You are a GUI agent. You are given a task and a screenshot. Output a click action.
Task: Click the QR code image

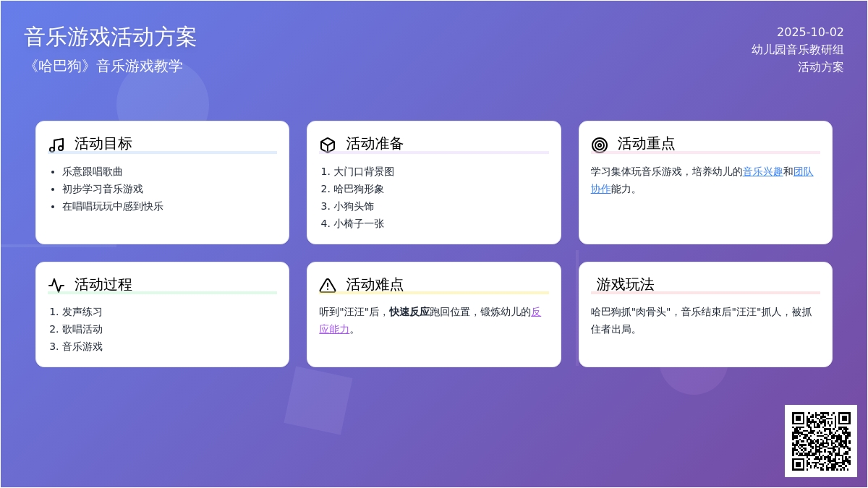click(820, 440)
